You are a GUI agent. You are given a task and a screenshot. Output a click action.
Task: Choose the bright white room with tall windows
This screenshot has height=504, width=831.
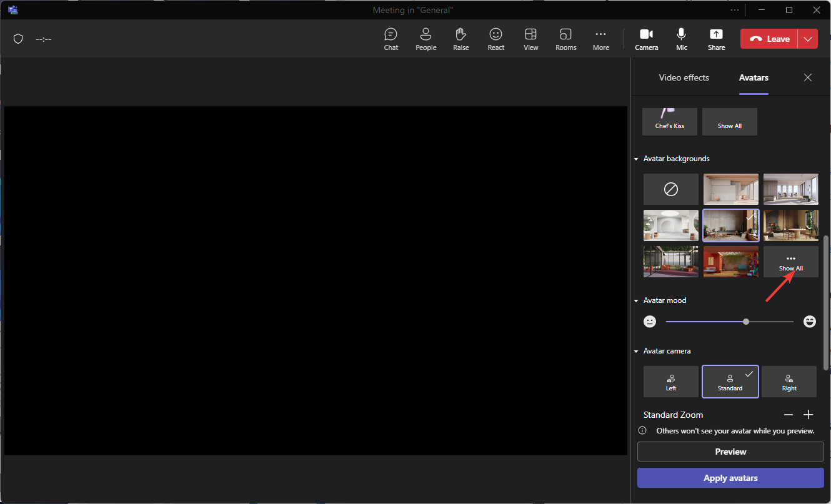(791, 189)
